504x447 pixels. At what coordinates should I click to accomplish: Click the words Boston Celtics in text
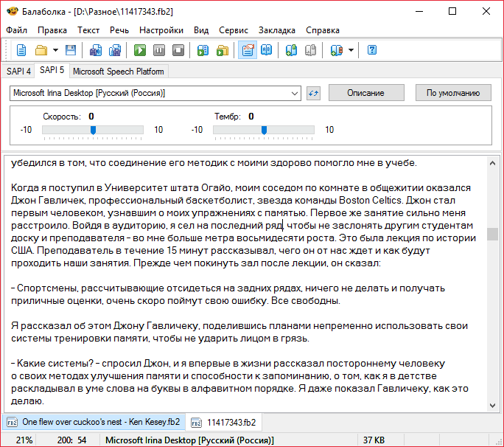(x=371, y=200)
